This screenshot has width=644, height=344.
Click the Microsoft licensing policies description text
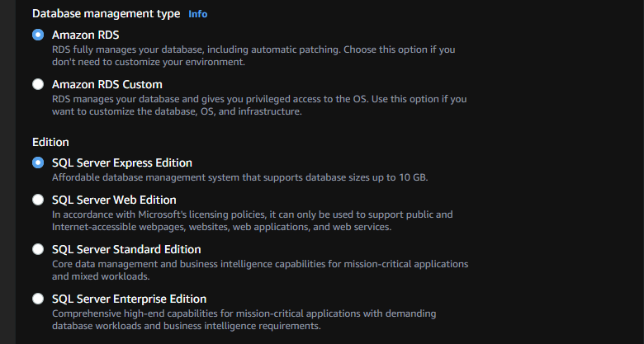252,220
